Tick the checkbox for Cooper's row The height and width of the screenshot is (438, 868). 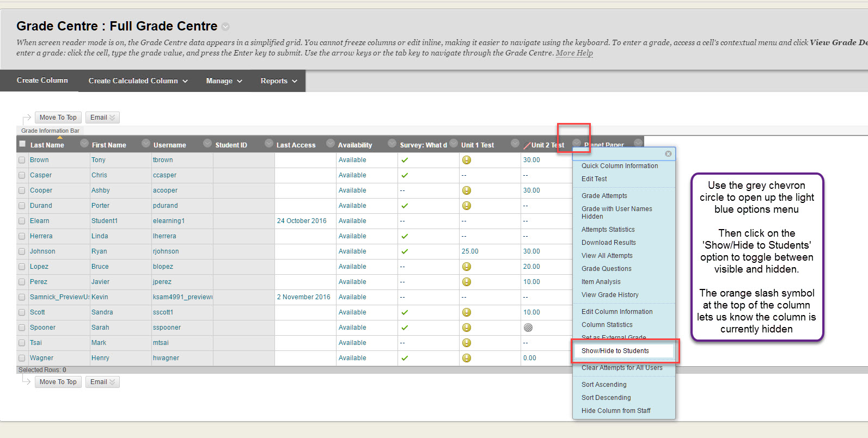[22, 190]
